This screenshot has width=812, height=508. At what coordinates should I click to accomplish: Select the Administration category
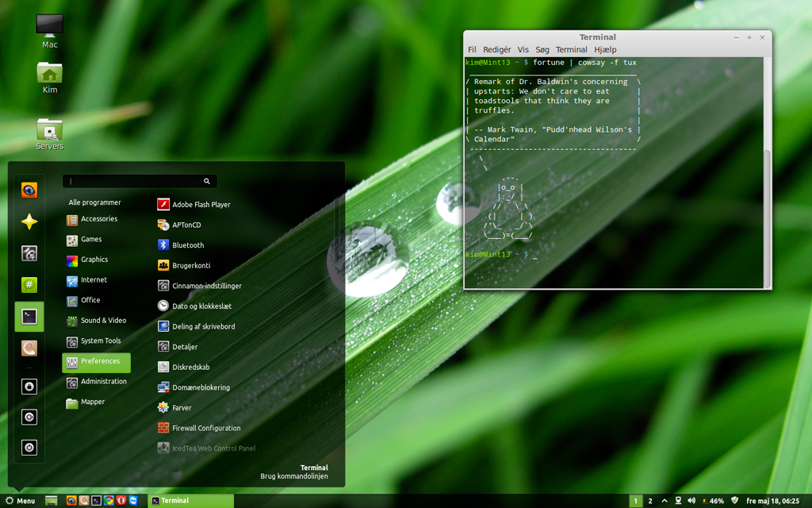96,381
